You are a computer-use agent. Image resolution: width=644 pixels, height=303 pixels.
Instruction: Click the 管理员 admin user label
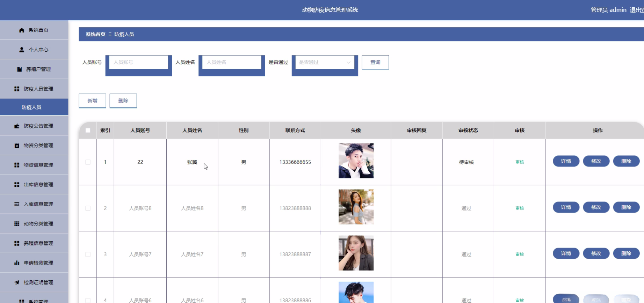(608, 10)
